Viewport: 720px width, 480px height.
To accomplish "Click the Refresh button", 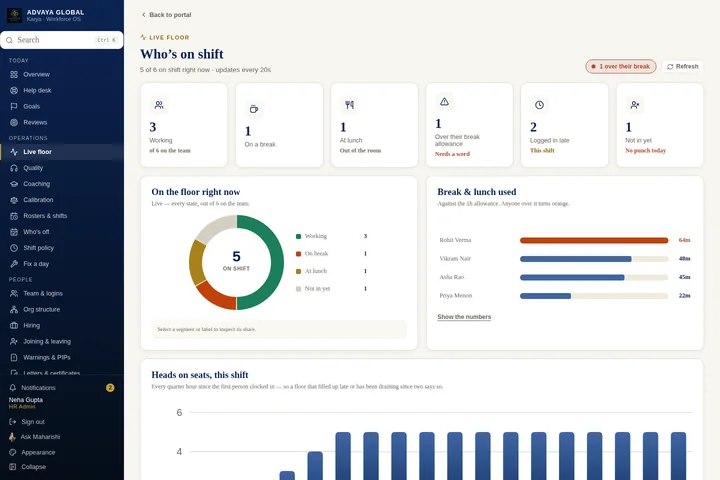I will tap(682, 67).
